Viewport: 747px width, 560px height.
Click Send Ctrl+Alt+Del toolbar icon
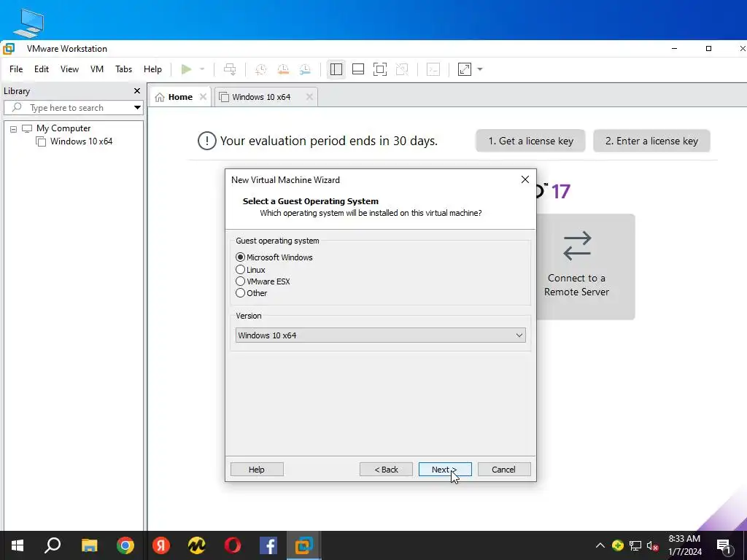(230, 69)
